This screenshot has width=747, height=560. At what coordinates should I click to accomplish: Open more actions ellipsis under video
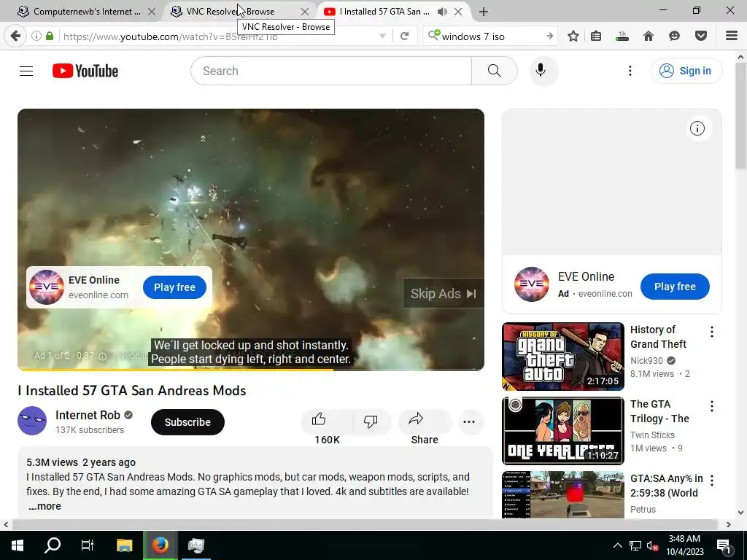(x=469, y=422)
